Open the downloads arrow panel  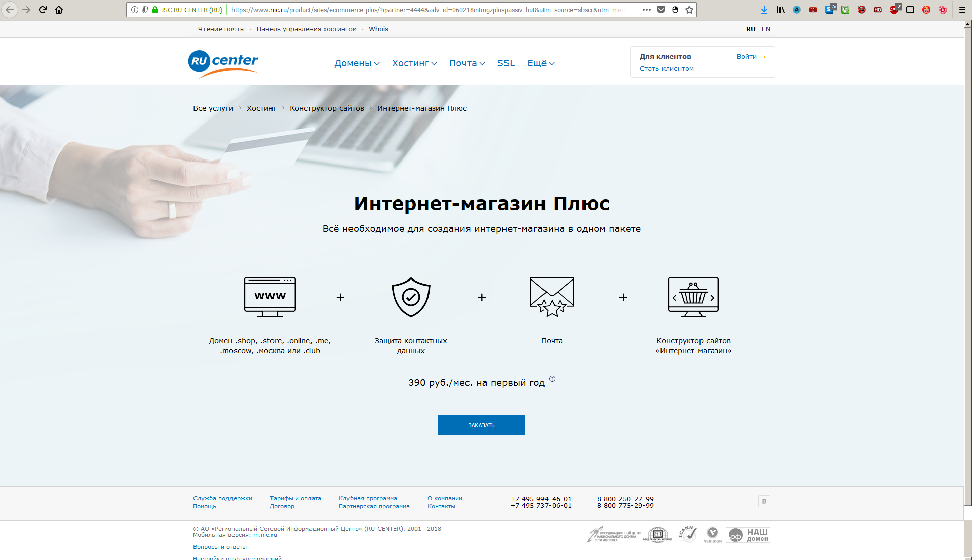(764, 10)
